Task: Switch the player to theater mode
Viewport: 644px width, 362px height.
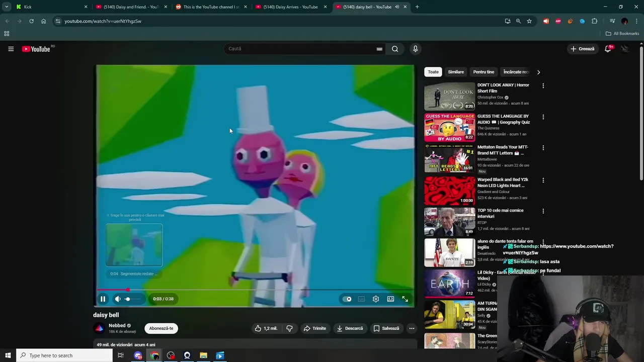Action: coord(390,299)
